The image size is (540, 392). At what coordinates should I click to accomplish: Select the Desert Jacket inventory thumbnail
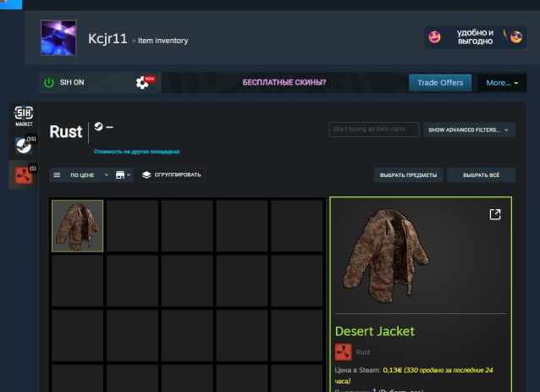click(x=78, y=226)
